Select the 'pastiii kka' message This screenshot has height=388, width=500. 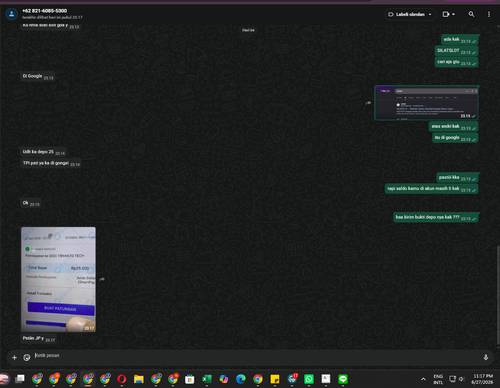pyautogui.click(x=458, y=177)
